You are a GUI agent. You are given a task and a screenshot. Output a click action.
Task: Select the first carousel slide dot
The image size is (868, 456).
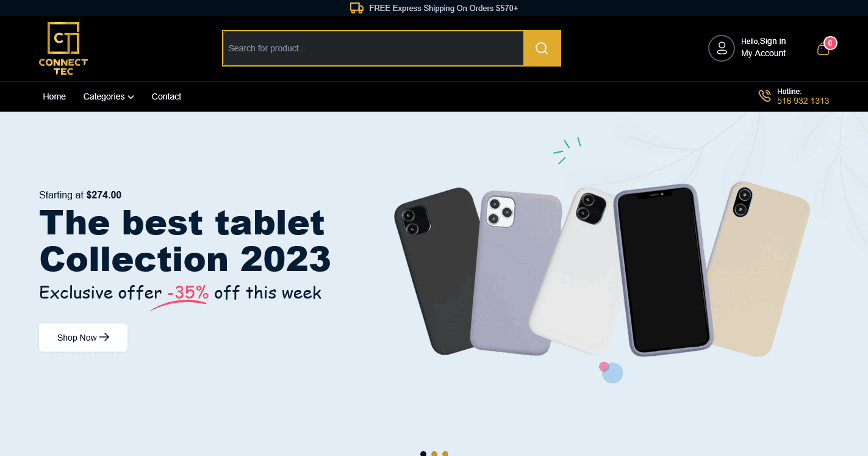coord(423,454)
